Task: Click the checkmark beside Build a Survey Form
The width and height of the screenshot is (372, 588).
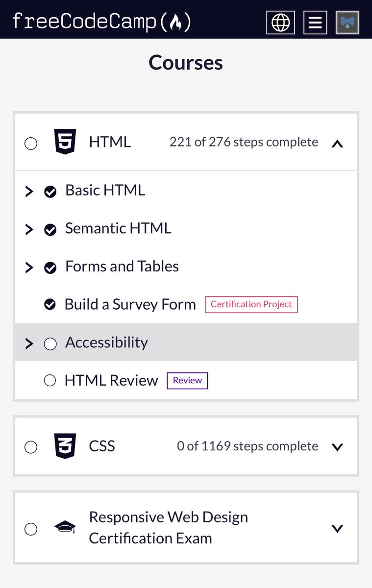Action: (x=50, y=304)
